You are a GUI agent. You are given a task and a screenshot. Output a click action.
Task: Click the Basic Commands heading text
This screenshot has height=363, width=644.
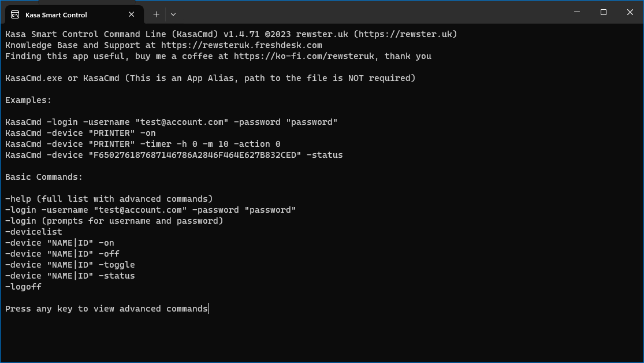click(43, 176)
